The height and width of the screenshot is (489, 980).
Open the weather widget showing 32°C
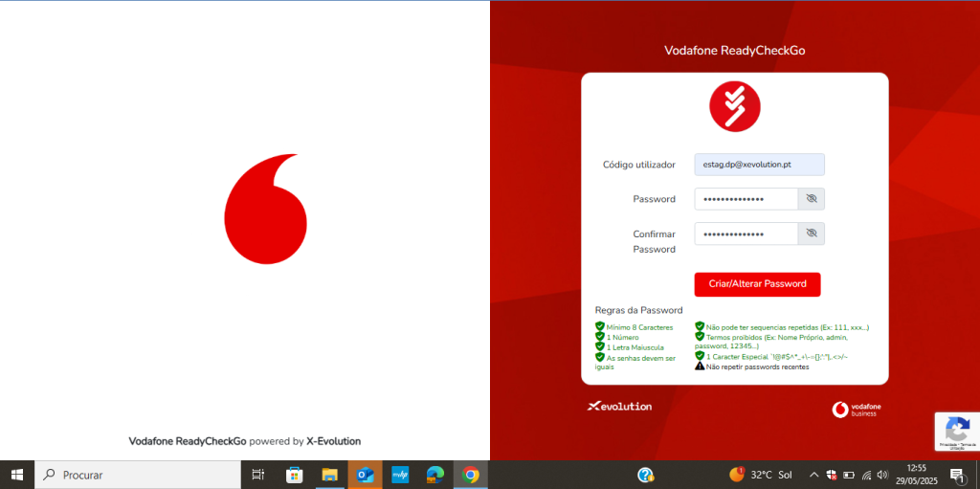click(x=762, y=475)
